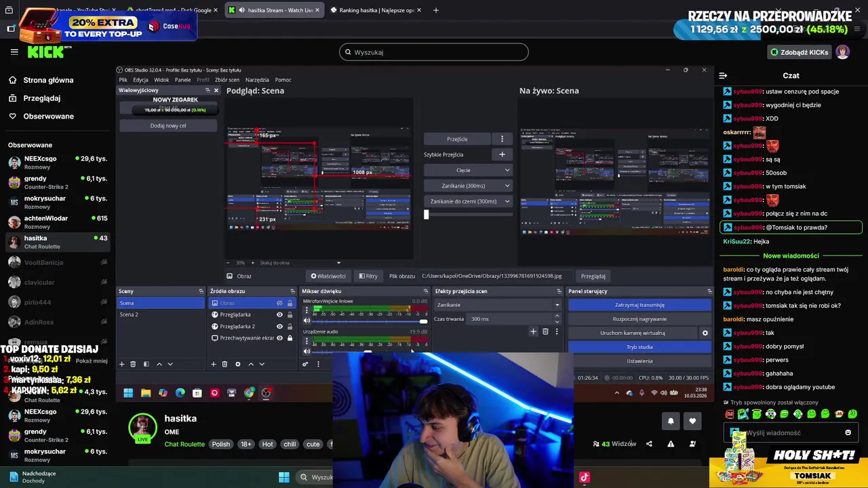Click the report warning triangle icon

point(671,444)
